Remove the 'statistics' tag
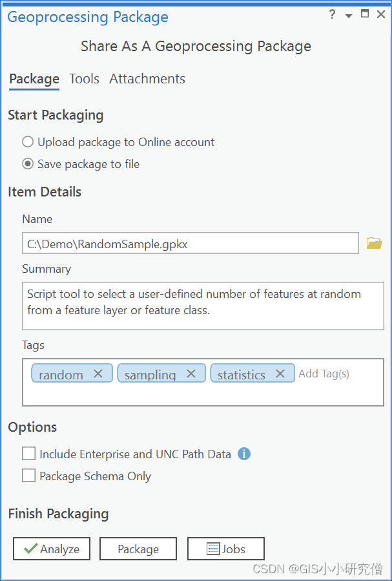The width and height of the screenshot is (392, 581). click(280, 374)
